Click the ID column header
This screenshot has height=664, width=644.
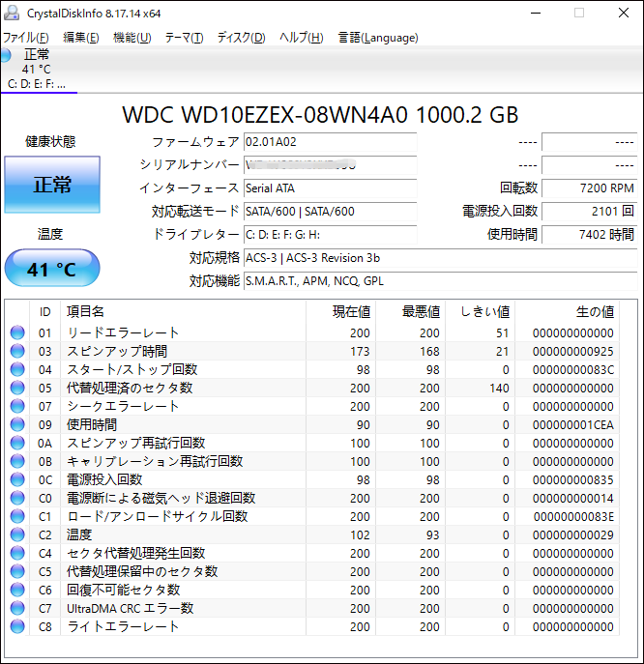(44, 311)
